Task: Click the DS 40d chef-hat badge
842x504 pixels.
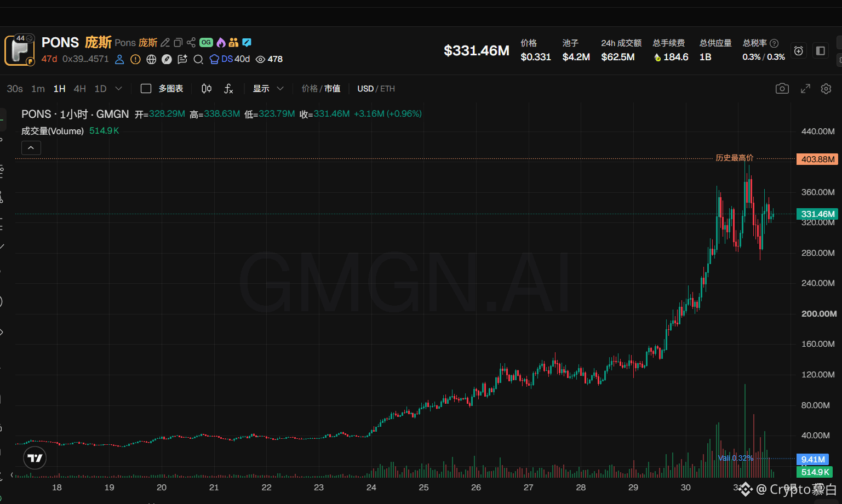Action: click(x=230, y=59)
